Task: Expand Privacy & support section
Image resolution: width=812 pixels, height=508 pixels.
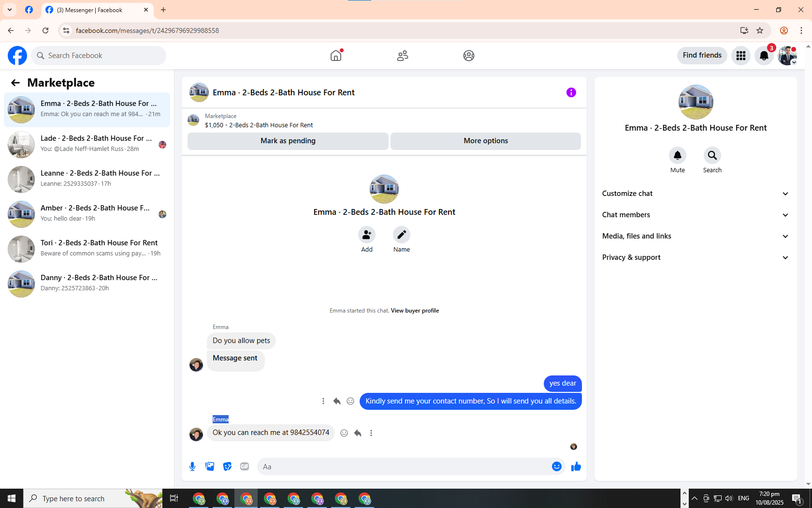Action: (696, 257)
